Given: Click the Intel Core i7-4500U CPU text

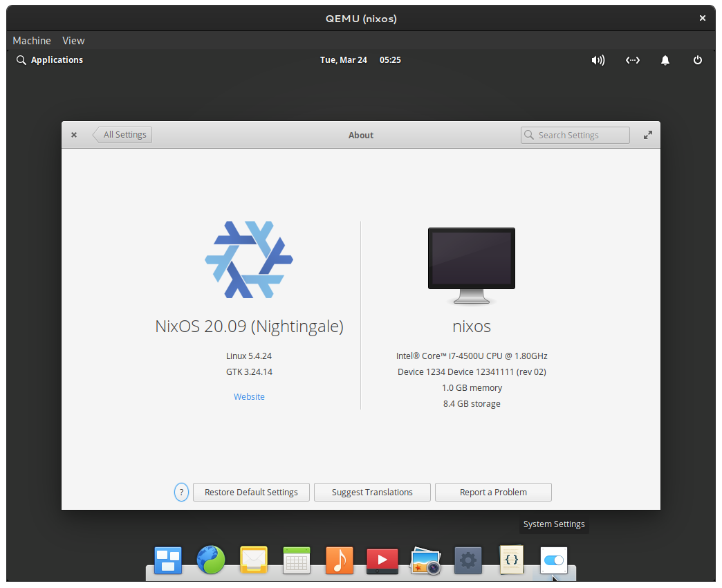Looking at the screenshot, I should [472, 356].
